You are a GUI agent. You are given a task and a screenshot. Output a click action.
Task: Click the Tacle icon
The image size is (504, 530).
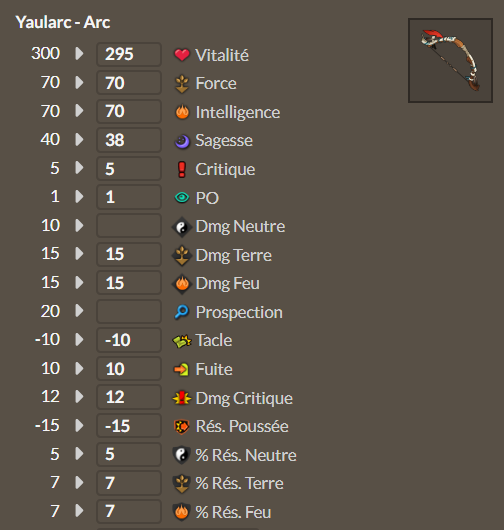182,341
